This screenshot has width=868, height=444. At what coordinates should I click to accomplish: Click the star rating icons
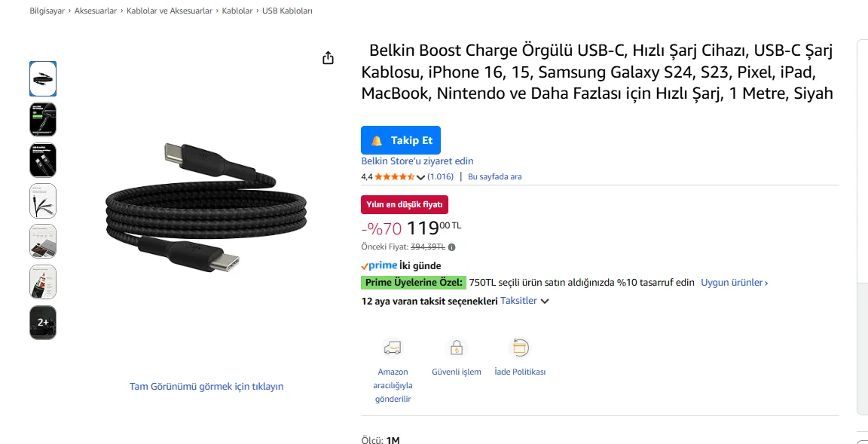click(x=394, y=177)
